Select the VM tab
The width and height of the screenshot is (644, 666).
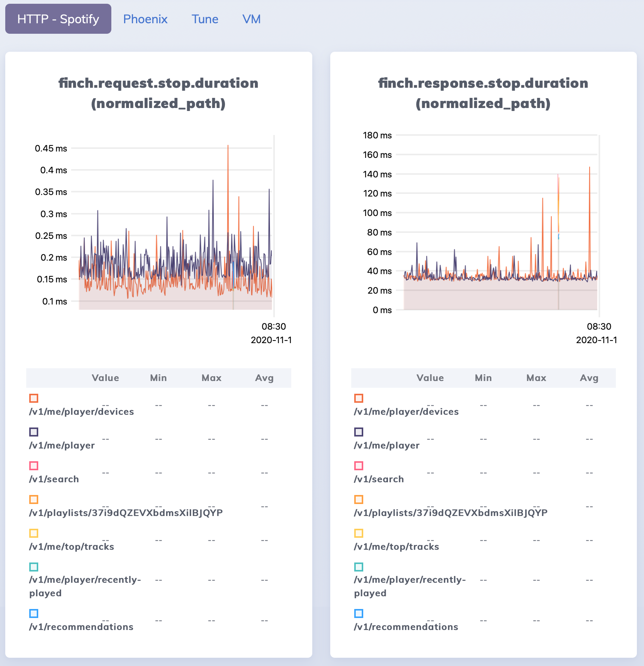pos(252,19)
